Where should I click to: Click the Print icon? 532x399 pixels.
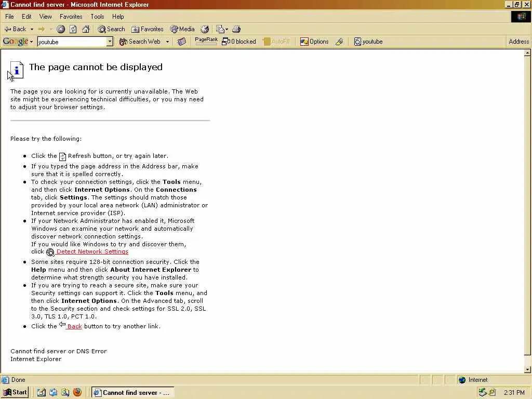coord(236,29)
